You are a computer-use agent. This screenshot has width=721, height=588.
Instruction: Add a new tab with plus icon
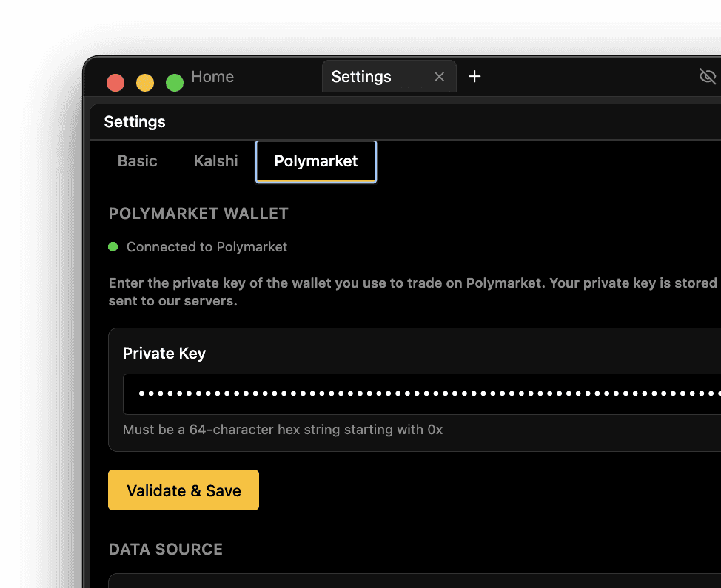pos(474,76)
